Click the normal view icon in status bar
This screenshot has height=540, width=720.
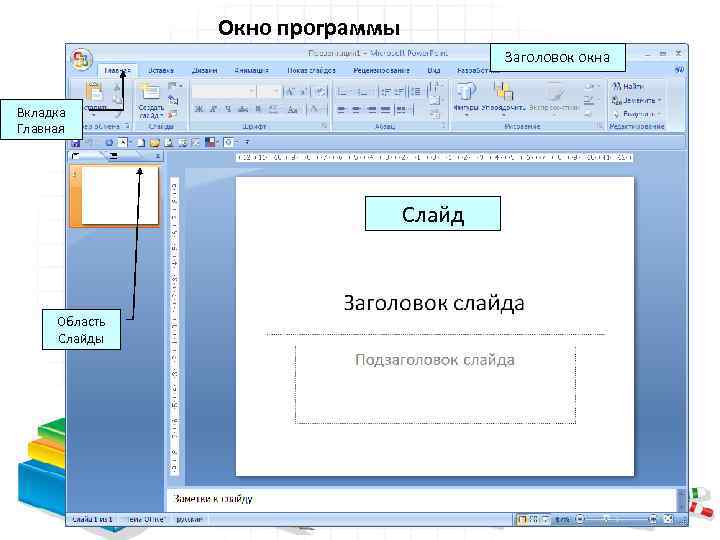click(x=522, y=520)
